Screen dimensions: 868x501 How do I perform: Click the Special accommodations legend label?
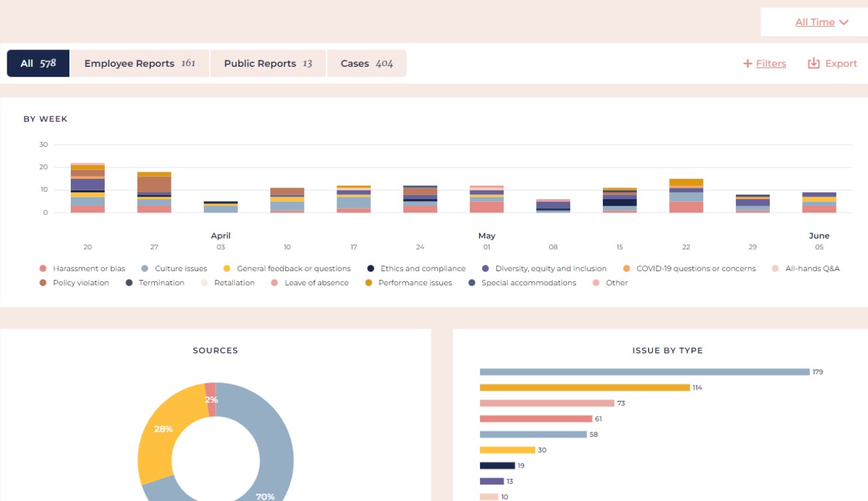pos(529,283)
